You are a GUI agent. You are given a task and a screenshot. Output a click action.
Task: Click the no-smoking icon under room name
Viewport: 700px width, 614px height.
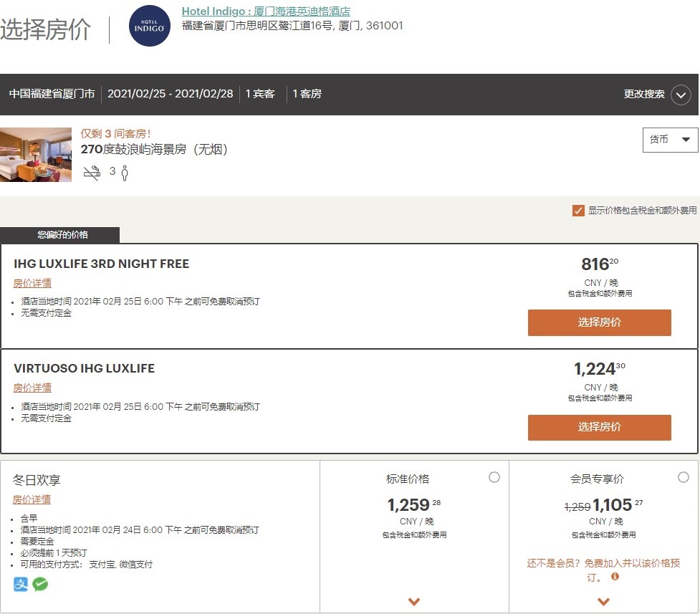click(92, 173)
